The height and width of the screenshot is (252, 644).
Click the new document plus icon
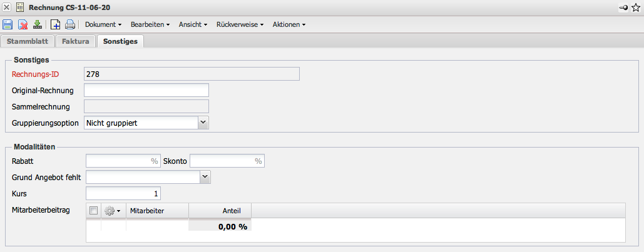coord(55,25)
